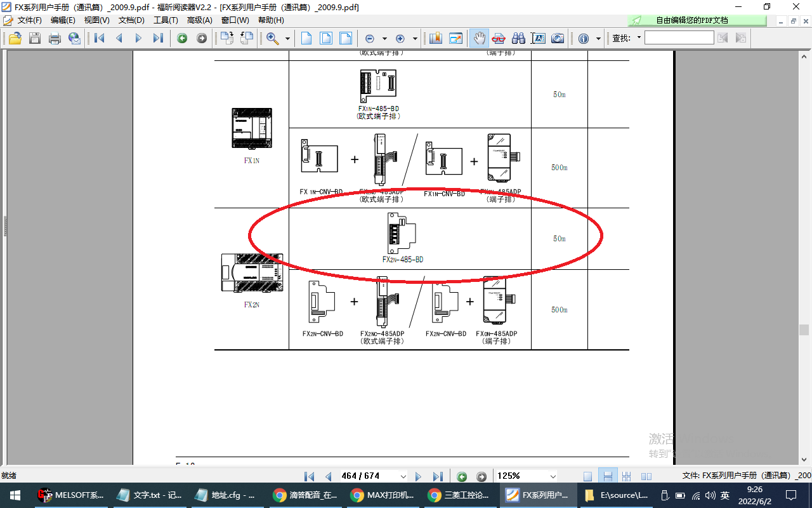This screenshot has width=812, height=508.
Task: Toggle continuous page layout in status bar
Action: click(x=607, y=476)
